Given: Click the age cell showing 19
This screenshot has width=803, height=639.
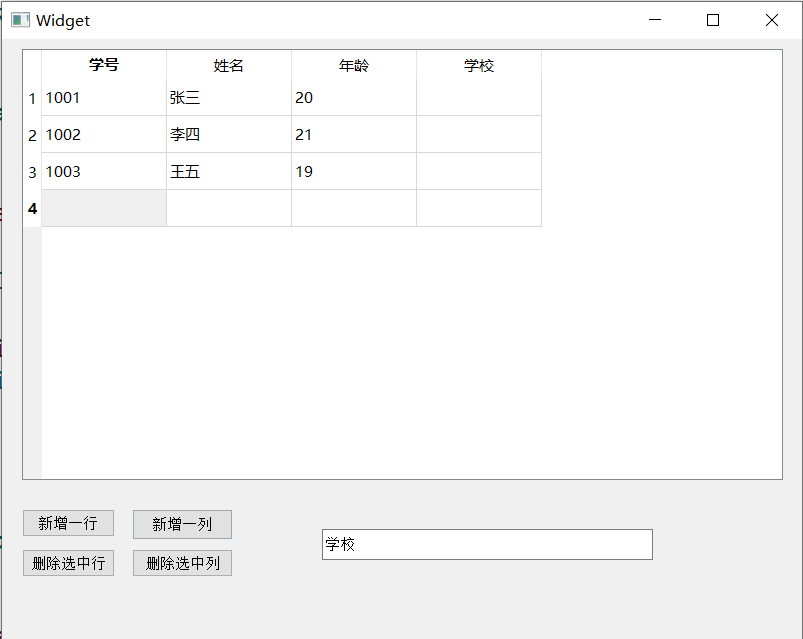Looking at the screenshot, I should [354, 171].
